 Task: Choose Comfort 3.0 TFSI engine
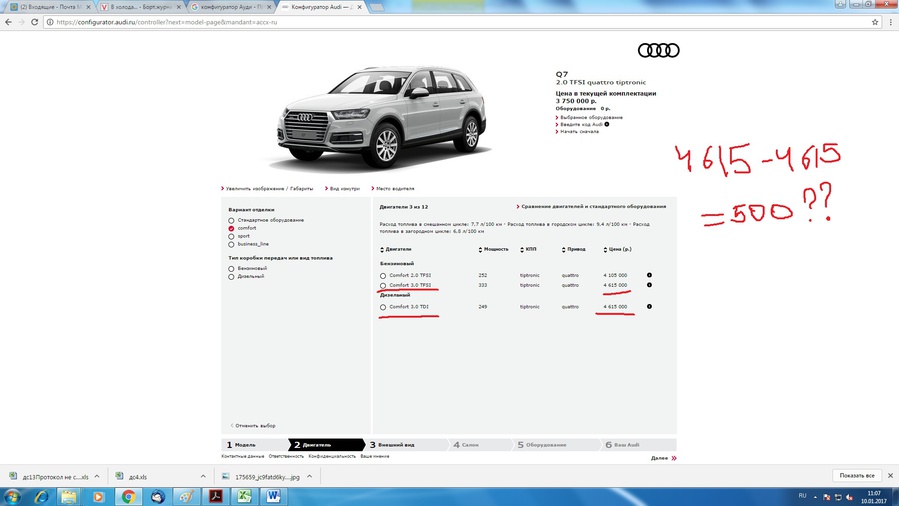click(383, 285)
